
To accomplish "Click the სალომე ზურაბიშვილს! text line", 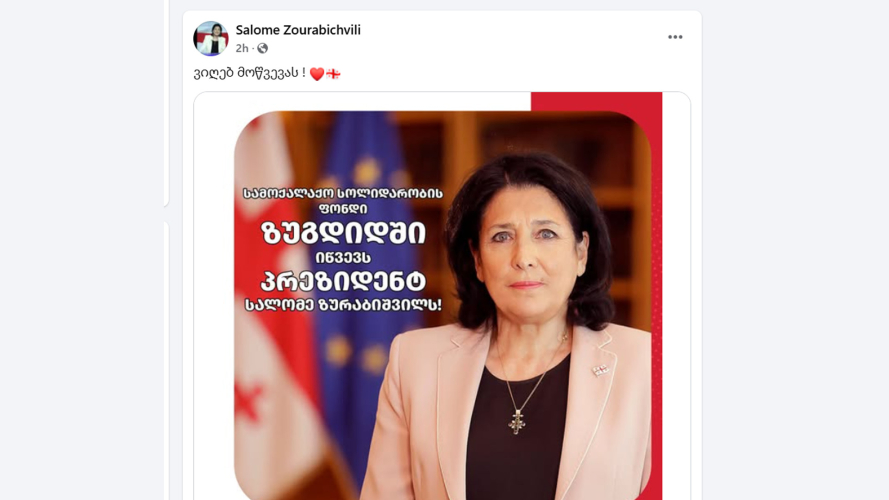I will [x=343, y=304].
